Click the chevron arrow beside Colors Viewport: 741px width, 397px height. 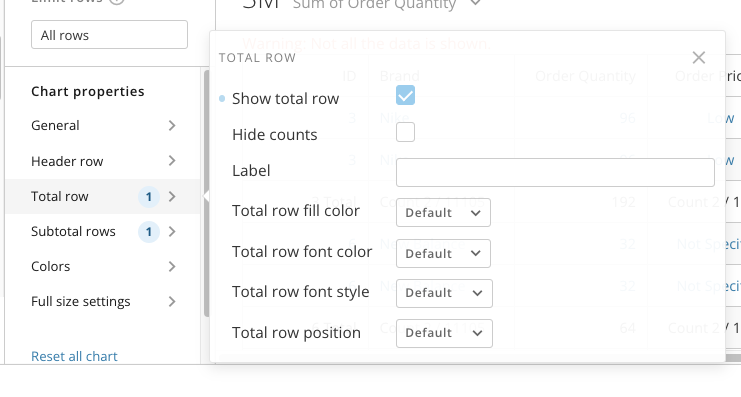[x=172, y=267]
